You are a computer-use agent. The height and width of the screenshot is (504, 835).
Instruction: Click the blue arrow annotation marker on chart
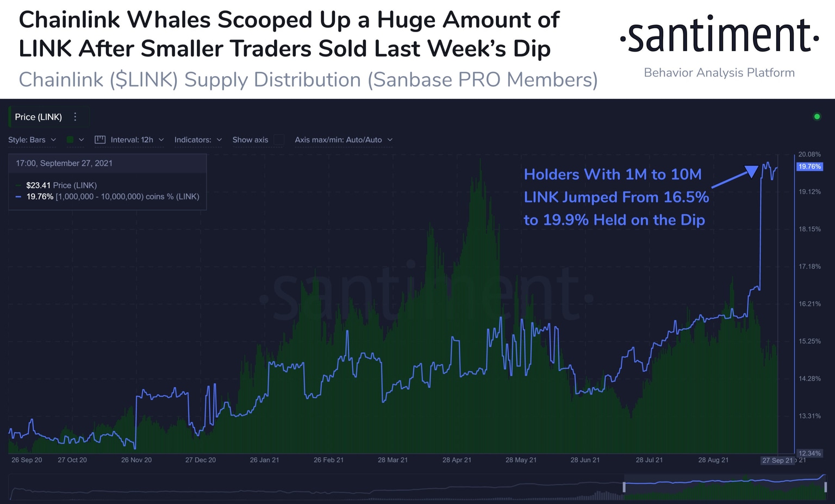(x=752, y=170)
